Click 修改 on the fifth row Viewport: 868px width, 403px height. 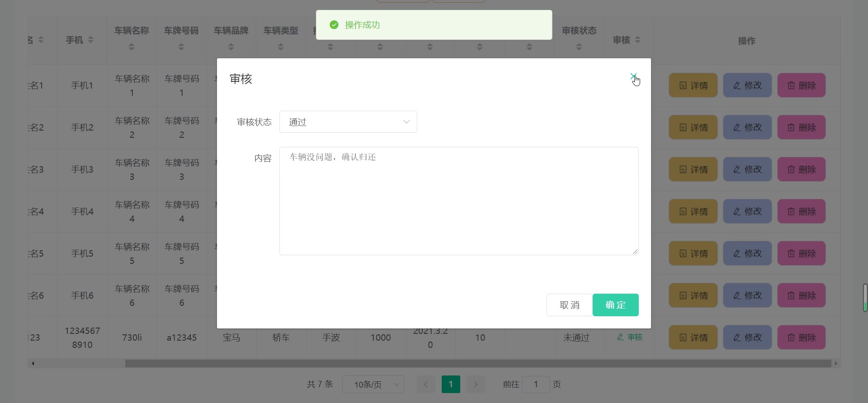pyautogui.click(x=747, y=253)
